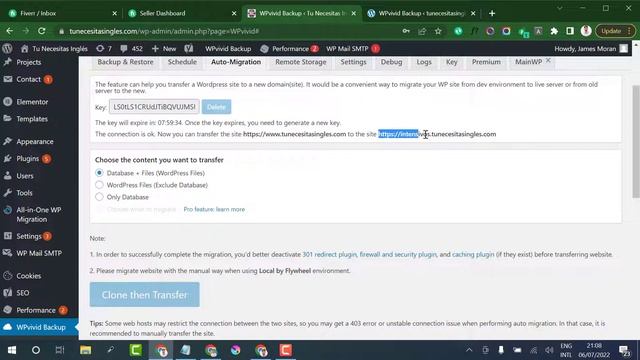
Task: Open the firewall and security plugin link
Action: 398,254
